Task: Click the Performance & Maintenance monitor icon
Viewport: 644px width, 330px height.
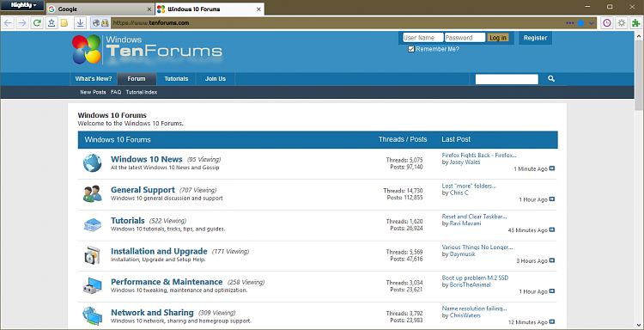Action: [x=93, y=285]
